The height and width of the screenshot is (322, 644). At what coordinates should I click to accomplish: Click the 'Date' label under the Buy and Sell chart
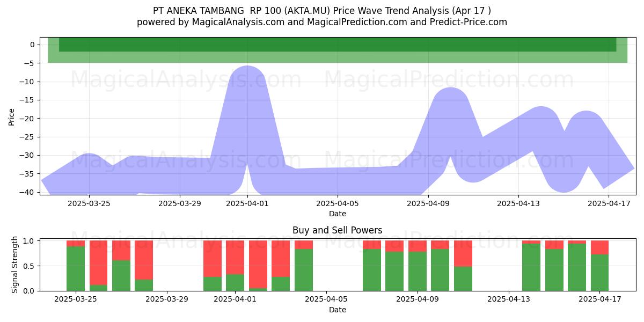click(338, 310)
